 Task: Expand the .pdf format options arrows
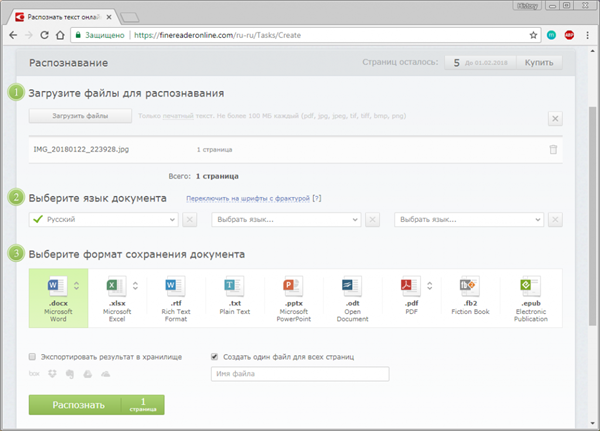pos(430,286)
